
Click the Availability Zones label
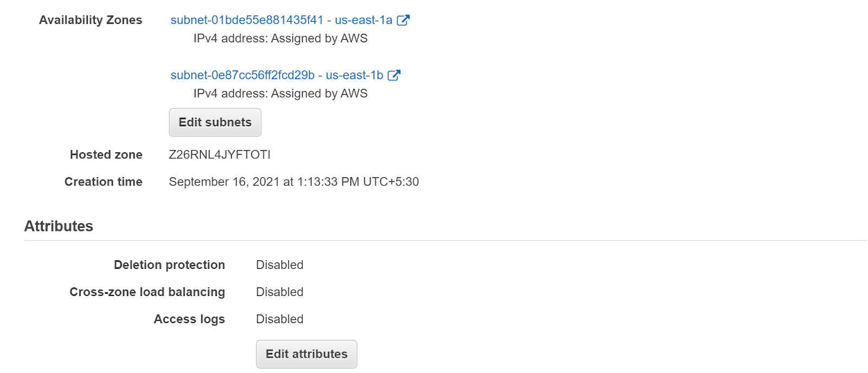[x=91, y=20]
